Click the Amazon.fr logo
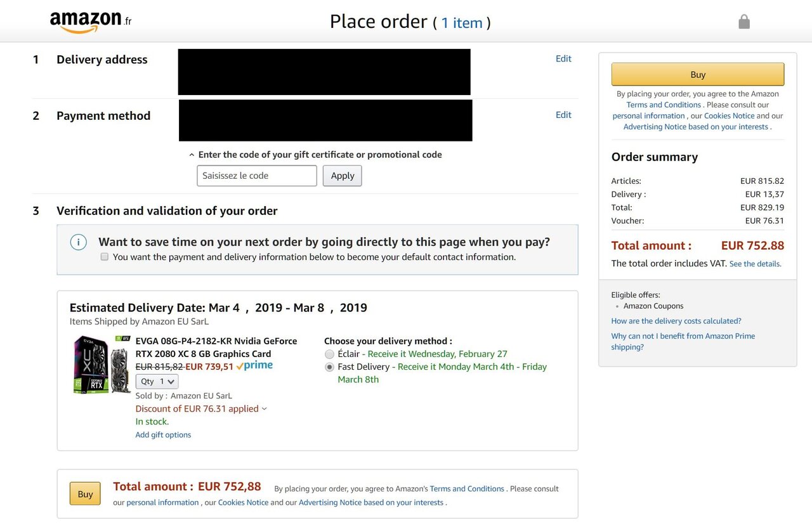Viewport: 812px width, 527px height. tap(91, 22)
